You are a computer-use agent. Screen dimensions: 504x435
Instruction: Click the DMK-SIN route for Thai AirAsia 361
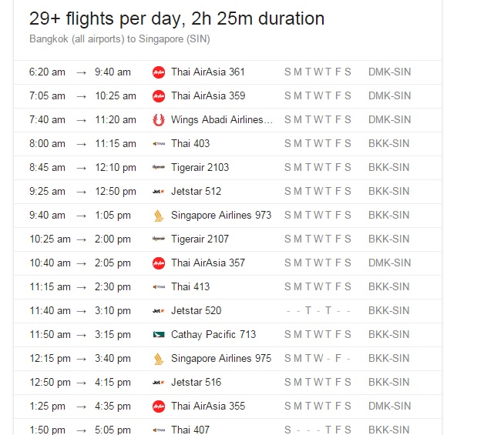390,72
